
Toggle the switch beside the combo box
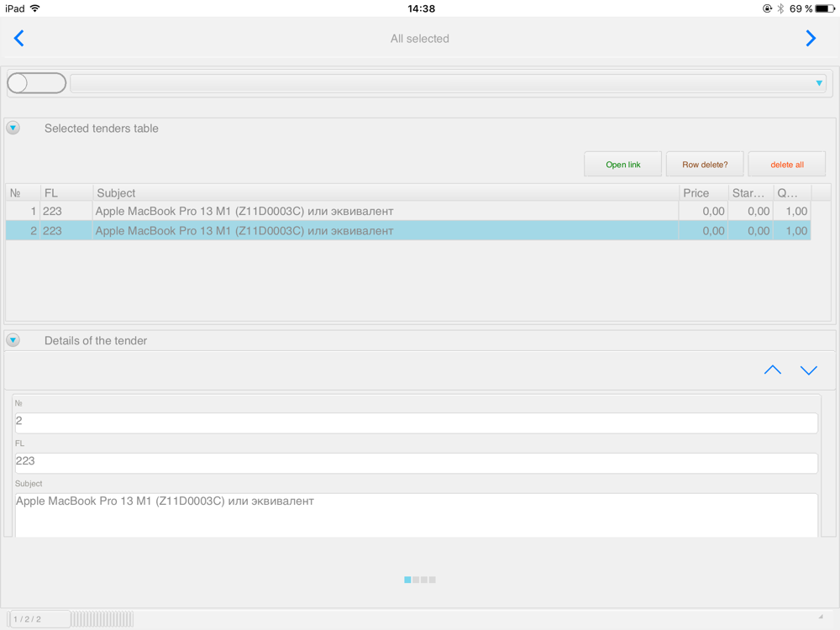[x=36, y=83]
